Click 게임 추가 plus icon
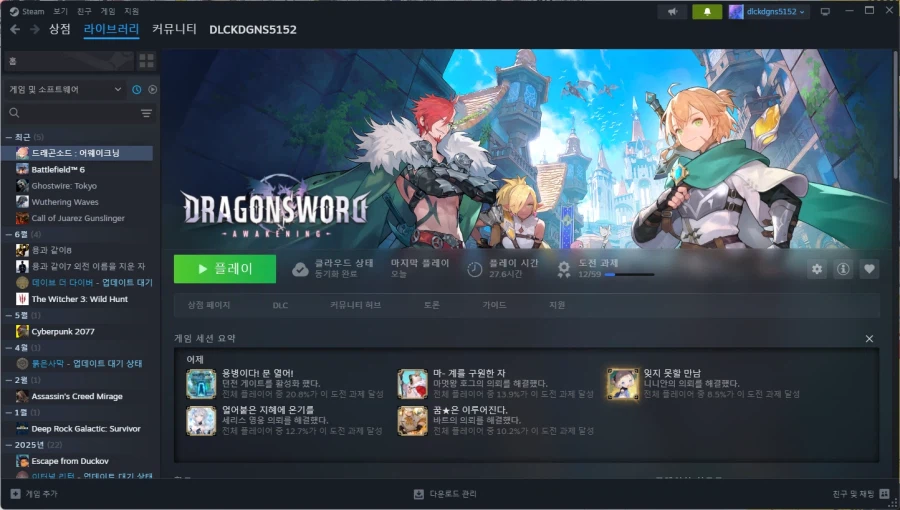 [x=15, y=494]
